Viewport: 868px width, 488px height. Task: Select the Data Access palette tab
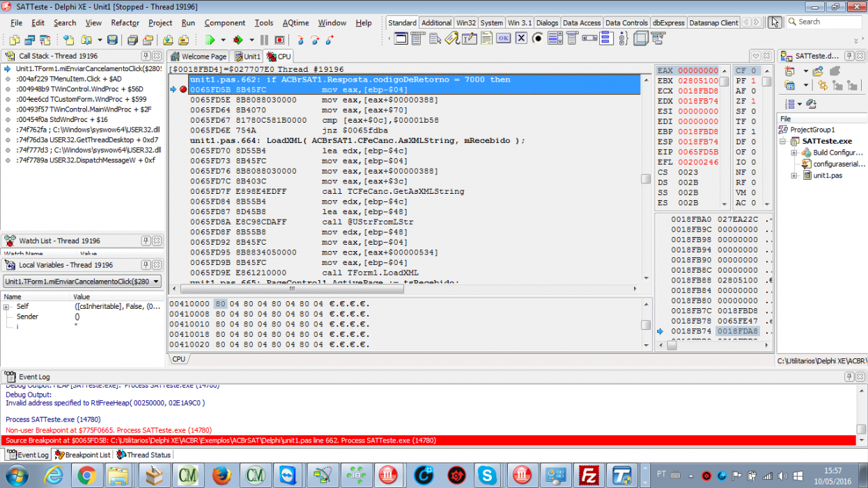coord(581,22)
